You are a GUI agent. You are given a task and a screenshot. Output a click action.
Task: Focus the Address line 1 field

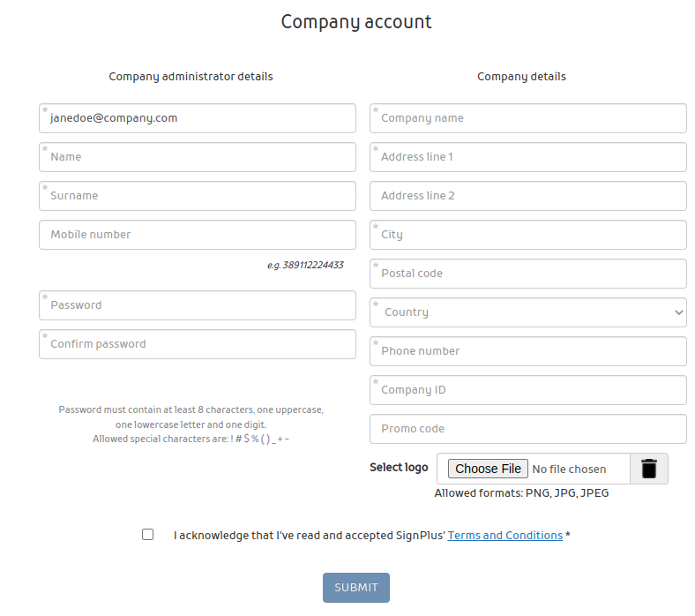coord(527,157)
